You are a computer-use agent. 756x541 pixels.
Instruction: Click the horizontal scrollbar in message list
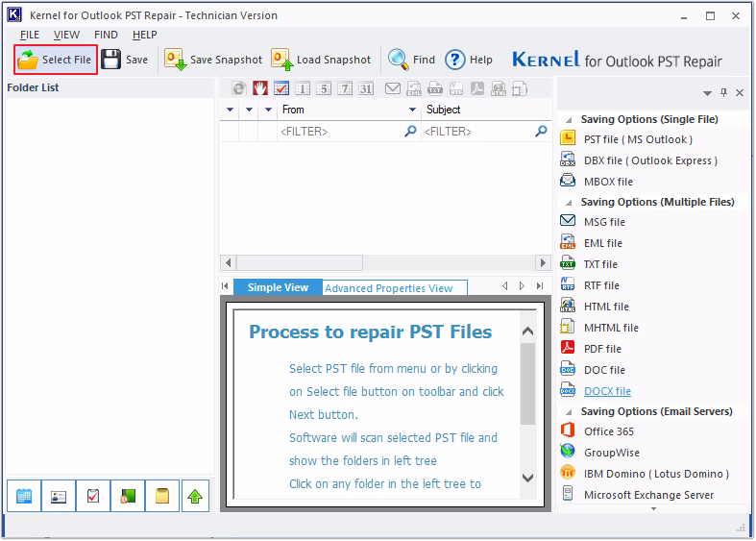(385, 262)
